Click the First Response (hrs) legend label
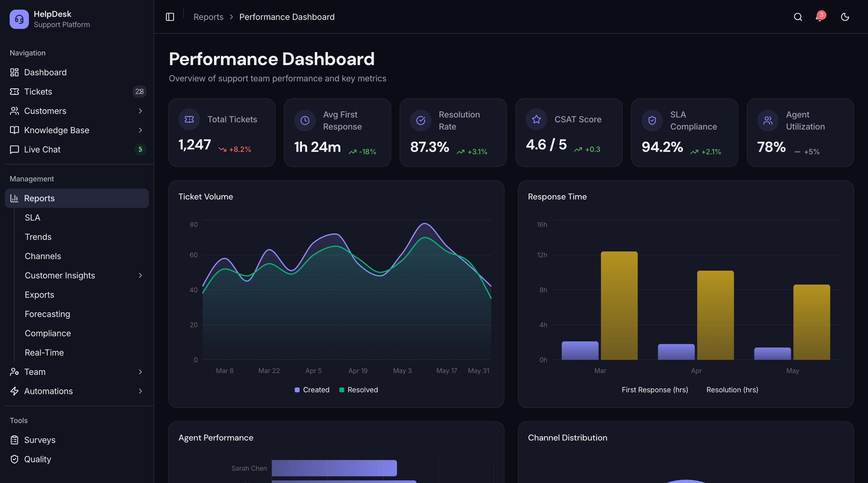The image size is (868, 483). click(655, 390)
